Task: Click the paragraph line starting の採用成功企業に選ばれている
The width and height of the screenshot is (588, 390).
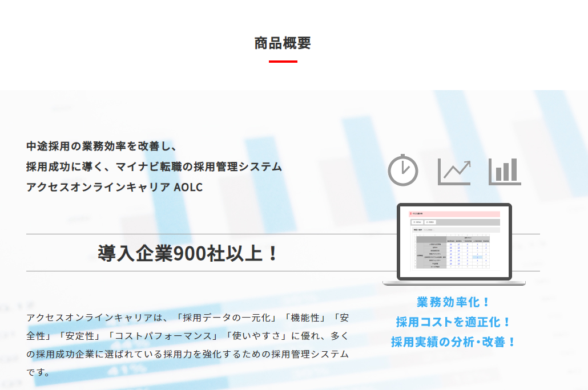Action: click(x=188, y=354)
